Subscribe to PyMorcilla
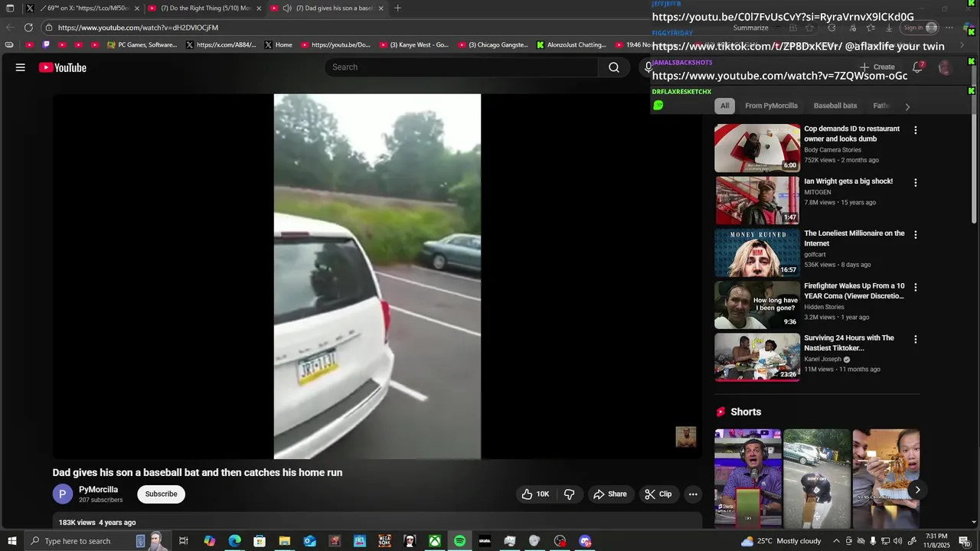This screenshot has width=980, height=551. click(161, 494)
